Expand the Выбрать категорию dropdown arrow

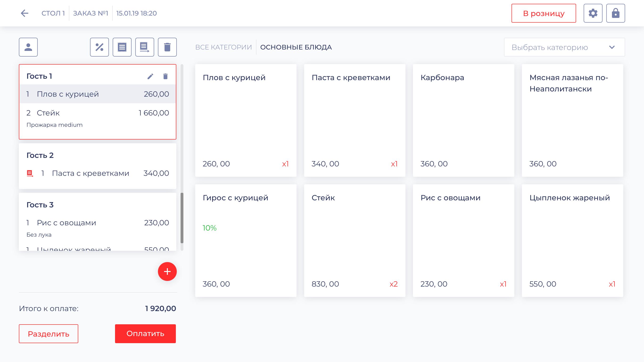point(612,47)
